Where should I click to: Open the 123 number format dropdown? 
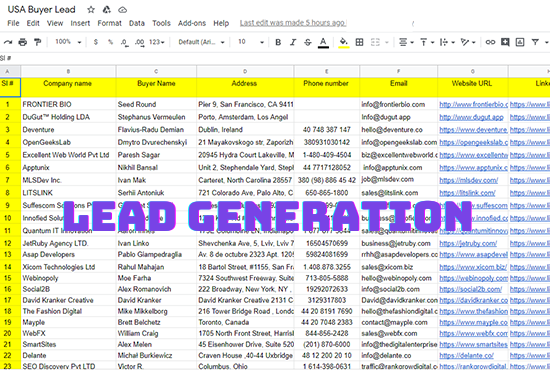pyautogui.click(x=156, y=42)
